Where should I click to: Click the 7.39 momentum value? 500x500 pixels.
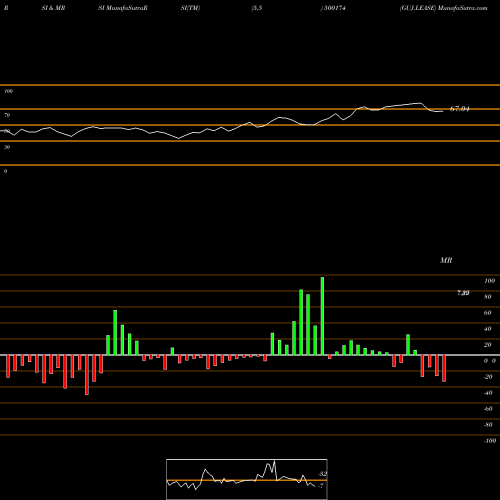point(463,293)
